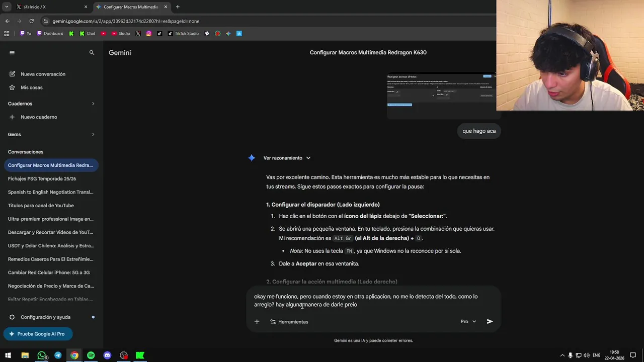Viewport: 644px width, 362px height.
Task: Open a new browser tab
Action: click(178, 7)
